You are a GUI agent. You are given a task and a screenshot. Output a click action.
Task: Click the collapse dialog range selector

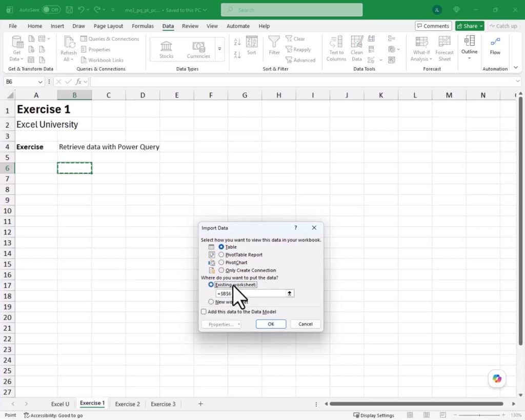pyautogui.click(x=290, y=293)
